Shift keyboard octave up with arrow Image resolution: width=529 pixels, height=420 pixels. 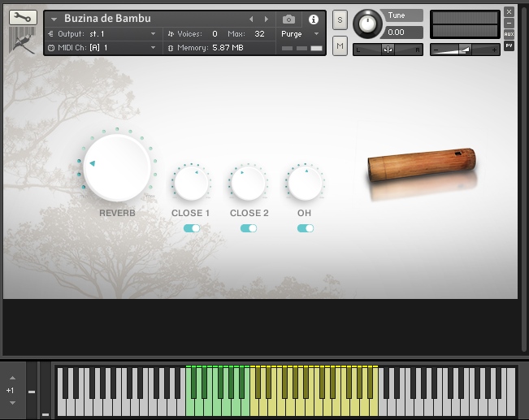(x=11, y=377)
